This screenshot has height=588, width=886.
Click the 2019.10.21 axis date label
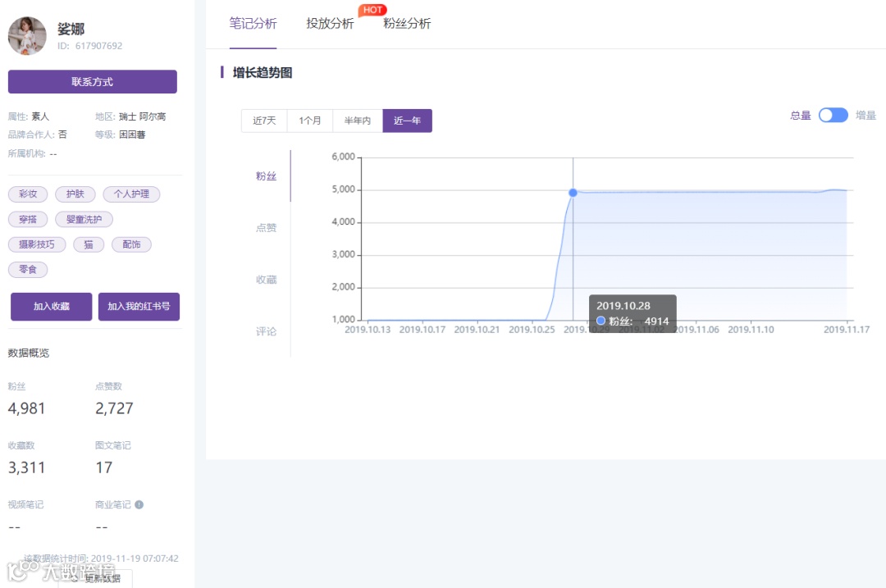pyautogui.click(x=477, y=330)
